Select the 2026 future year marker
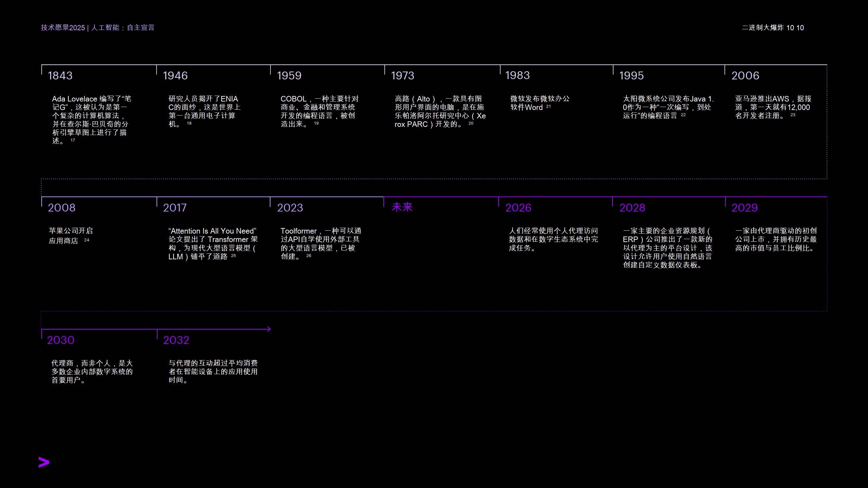 pyautogui.click(x=518, y=208)
